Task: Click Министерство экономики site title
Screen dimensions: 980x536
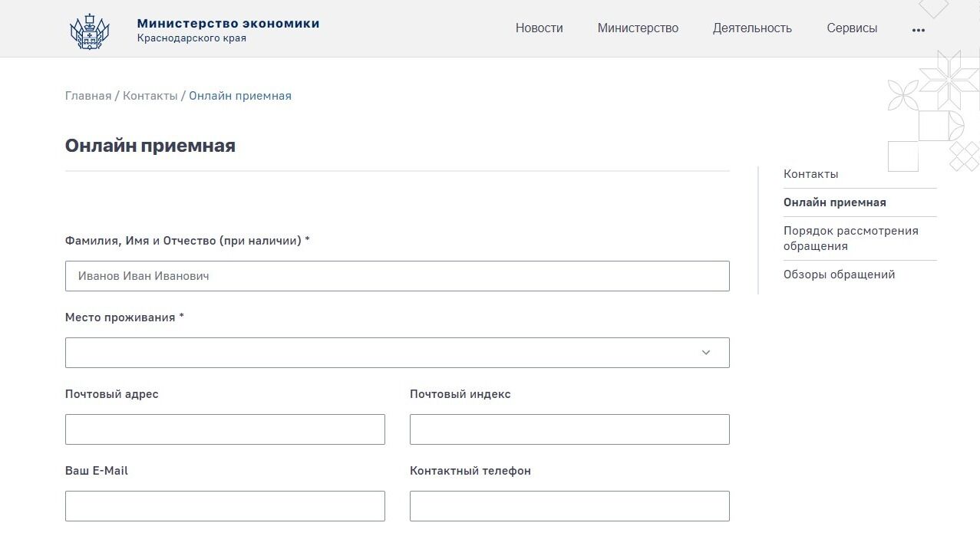Action: pyautogui.click(x=228, y=23)
